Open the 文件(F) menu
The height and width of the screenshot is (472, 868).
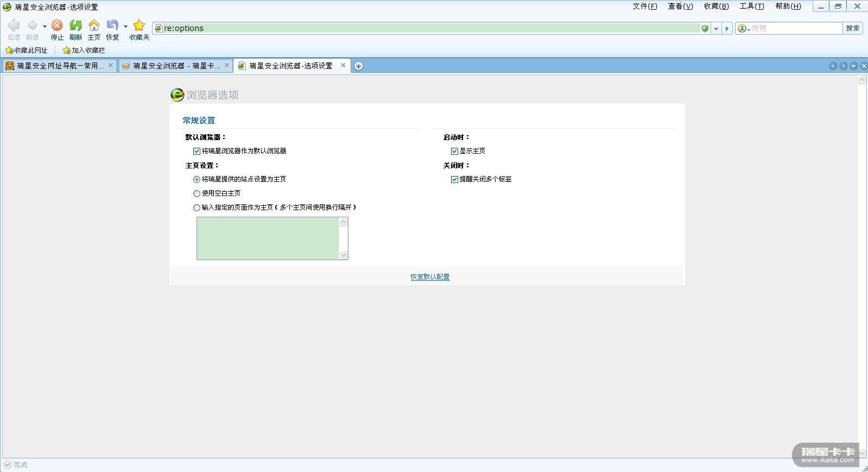click(645, 7)
